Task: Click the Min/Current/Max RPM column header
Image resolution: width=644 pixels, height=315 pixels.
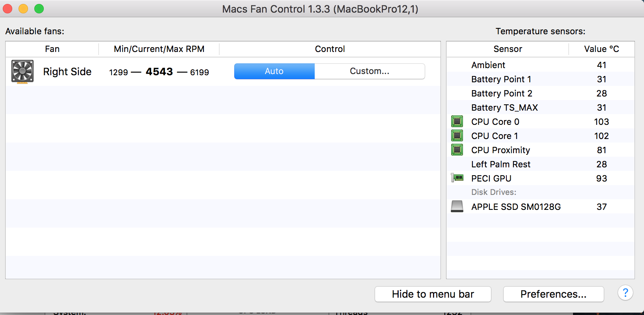Action: point(159,49)
